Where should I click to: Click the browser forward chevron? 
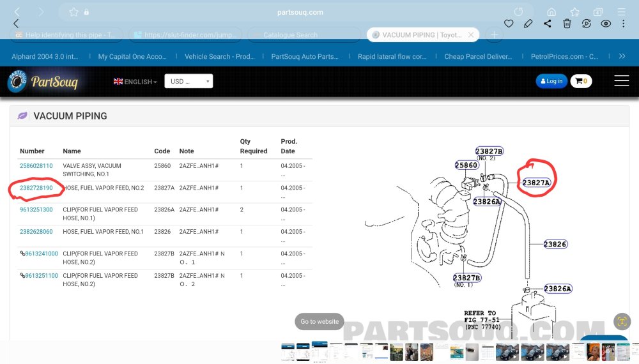point(41,11)
